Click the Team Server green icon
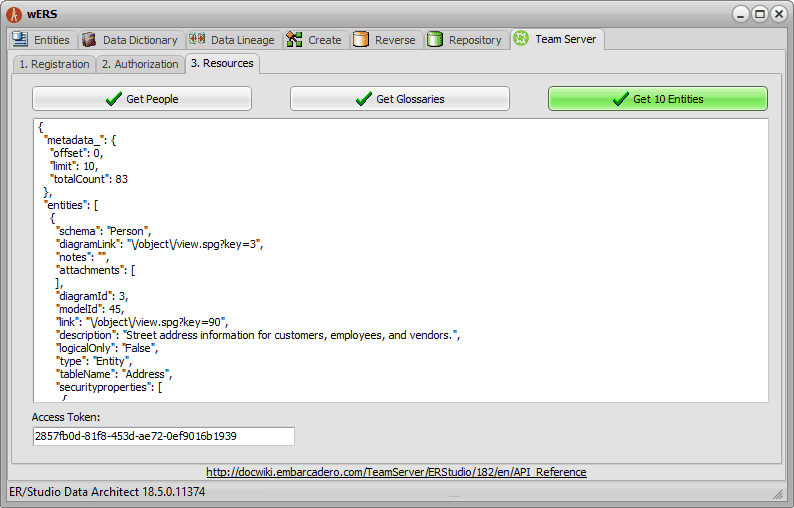The height and width of the screenshot is (508, 794). point(521,38)
